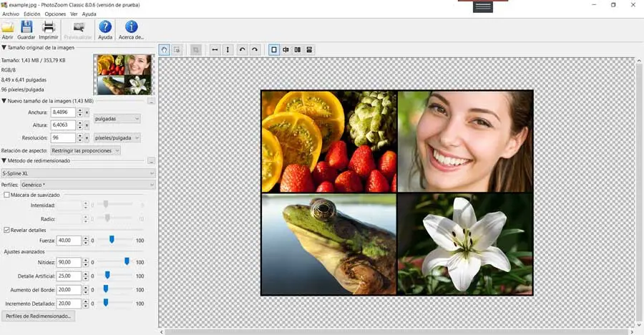Click the Resolución value field
The width and height of the screenshot is (644, 335).
coord(63,137)
